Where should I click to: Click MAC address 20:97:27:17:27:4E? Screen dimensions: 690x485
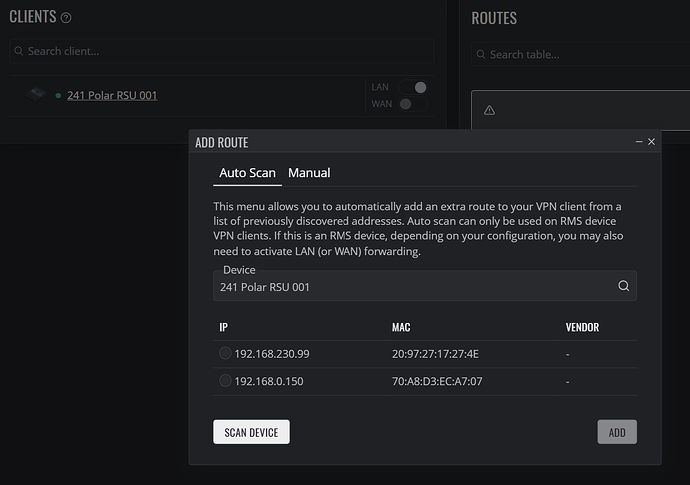click(x=435, y=354)
